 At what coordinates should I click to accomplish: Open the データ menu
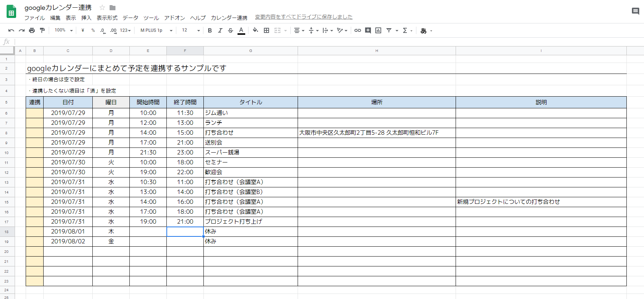point(130,18)
